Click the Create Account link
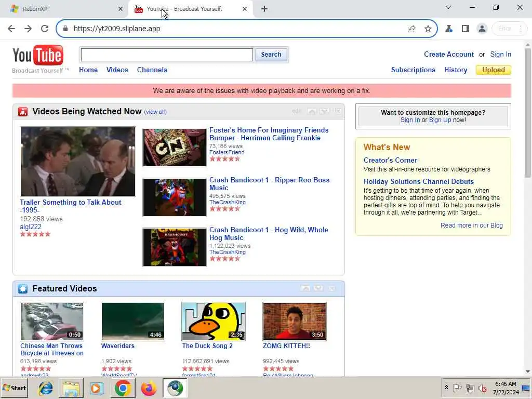The height and width of the screenshot is (399, 532). click(x=448, y=54)
